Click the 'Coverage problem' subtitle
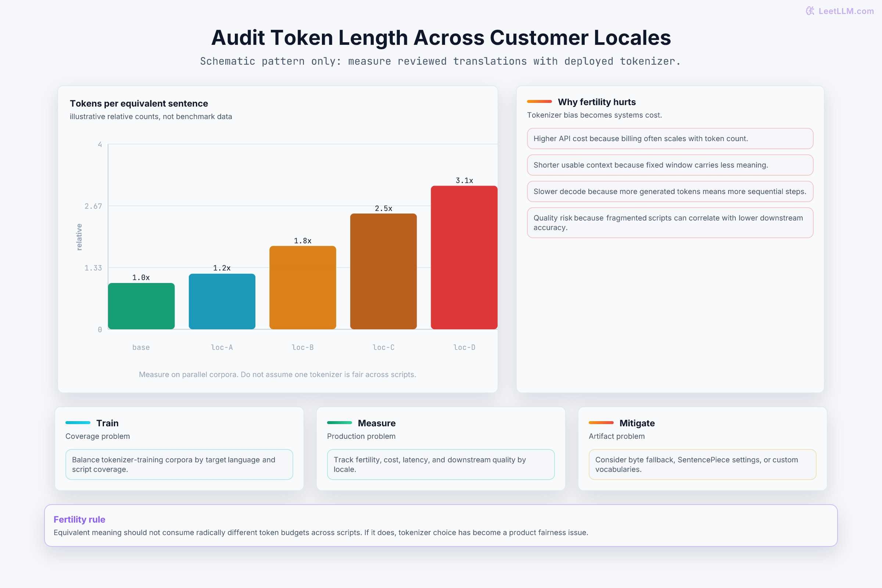882x588 pixels. tap(97, 436)
